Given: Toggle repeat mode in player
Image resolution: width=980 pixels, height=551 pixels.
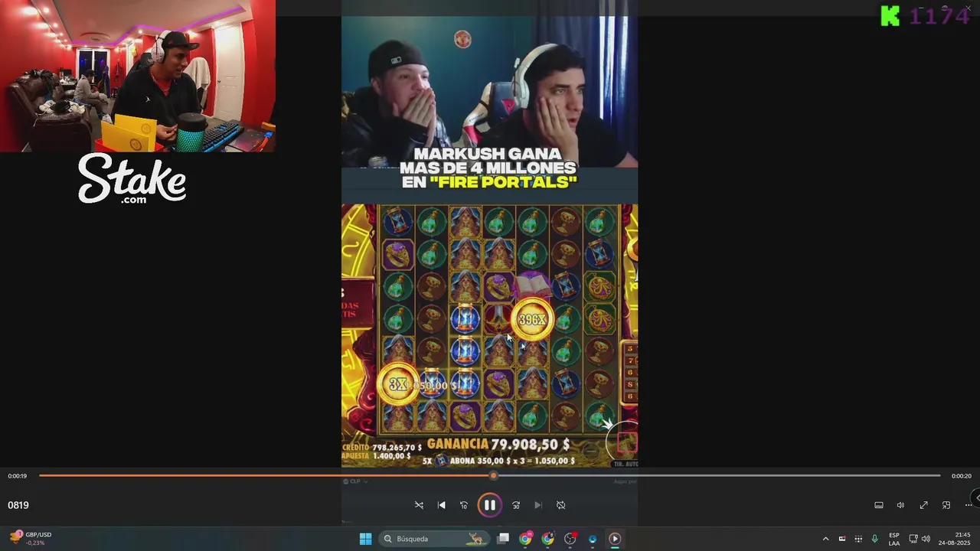Looking at the screenshot, I should pyautogui.click(x=560, y=505).
